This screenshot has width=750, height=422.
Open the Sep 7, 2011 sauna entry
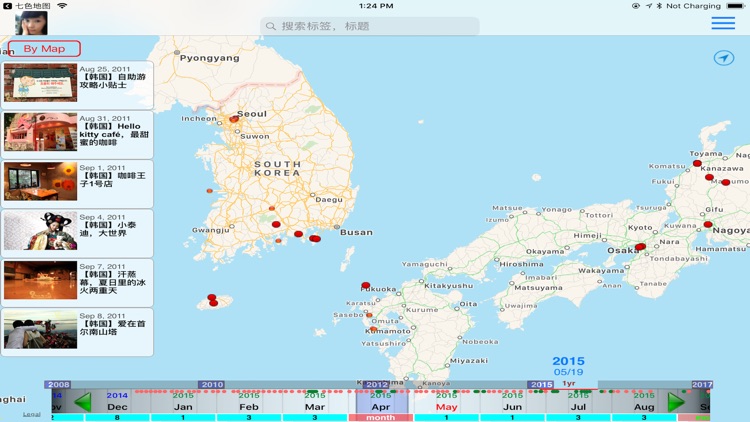(x=78, y=281)
